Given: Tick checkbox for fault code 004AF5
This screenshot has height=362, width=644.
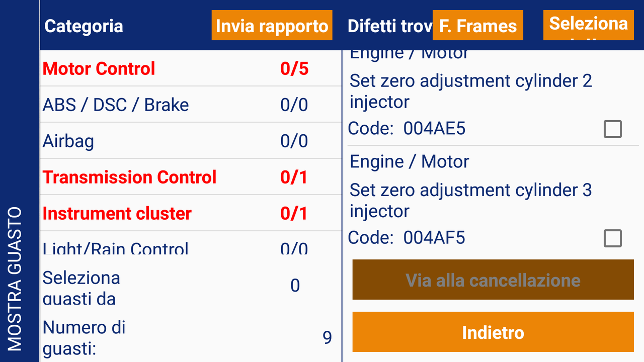Looking at the screenshot, I should 612,238.
